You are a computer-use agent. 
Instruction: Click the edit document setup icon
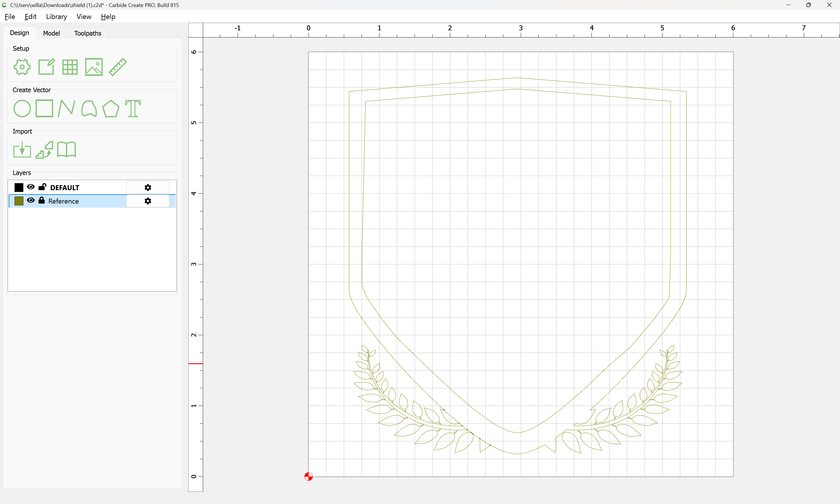[x=46, y=67]
